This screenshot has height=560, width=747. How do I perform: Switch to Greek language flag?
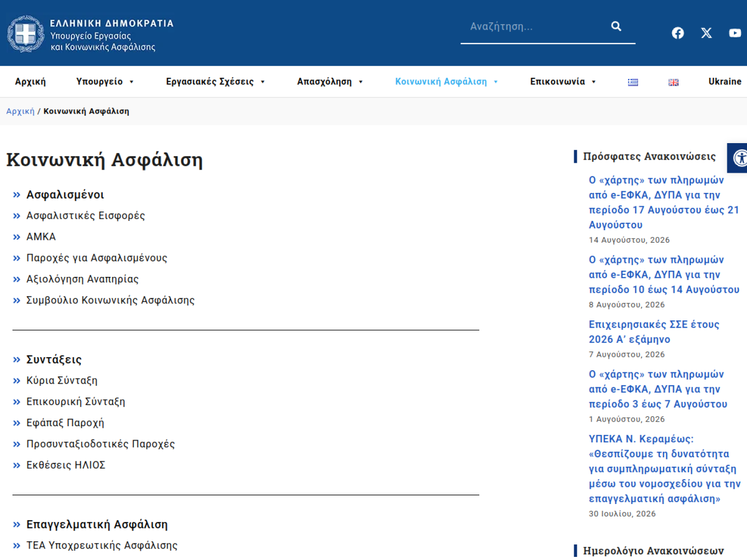pyautogui.click(x=633, y=82)
